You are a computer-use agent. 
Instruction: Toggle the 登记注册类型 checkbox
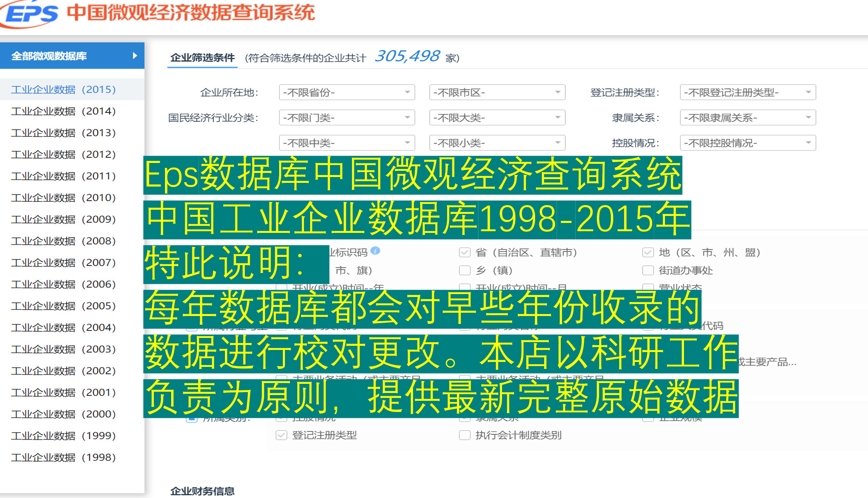[282, 435]
